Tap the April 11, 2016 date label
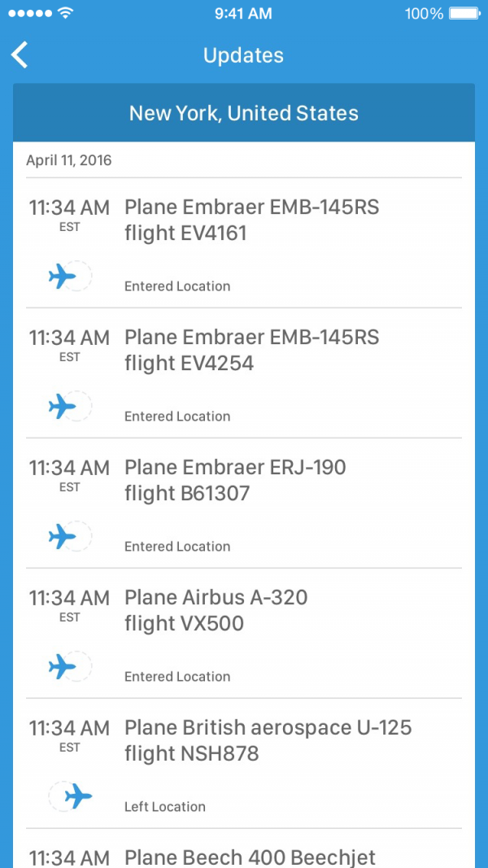488x868 pixels. point(69,160)
